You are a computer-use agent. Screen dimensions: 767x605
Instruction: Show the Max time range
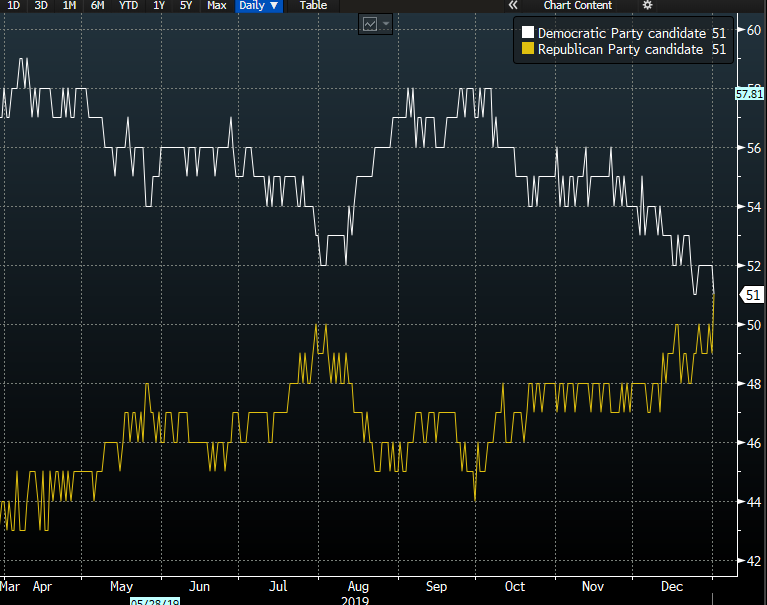(x=217, y=6)
